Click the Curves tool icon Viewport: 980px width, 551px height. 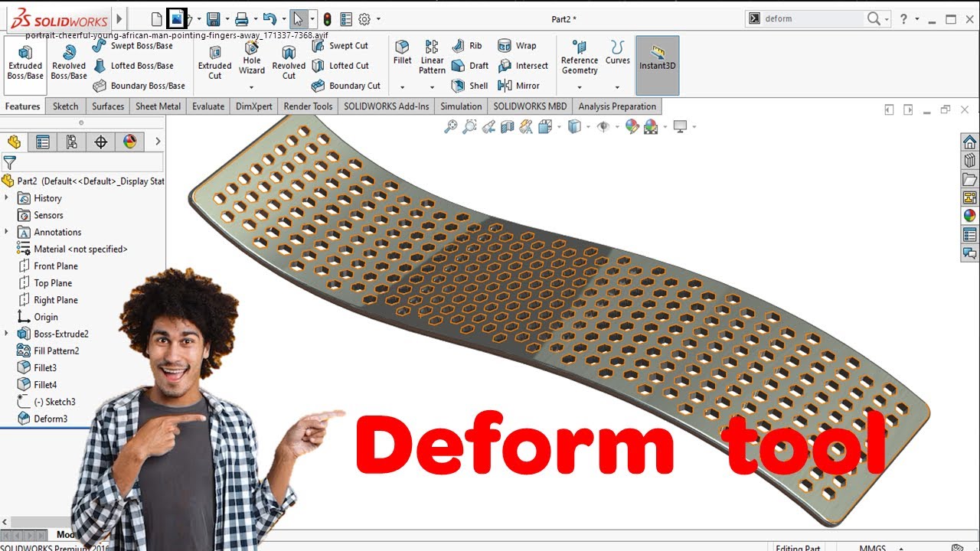pos(618,54)
